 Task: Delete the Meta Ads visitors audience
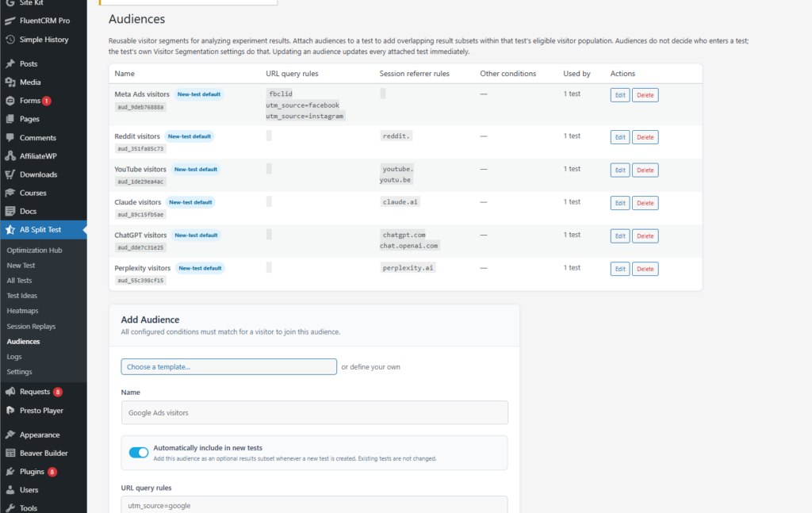[645, 95]
